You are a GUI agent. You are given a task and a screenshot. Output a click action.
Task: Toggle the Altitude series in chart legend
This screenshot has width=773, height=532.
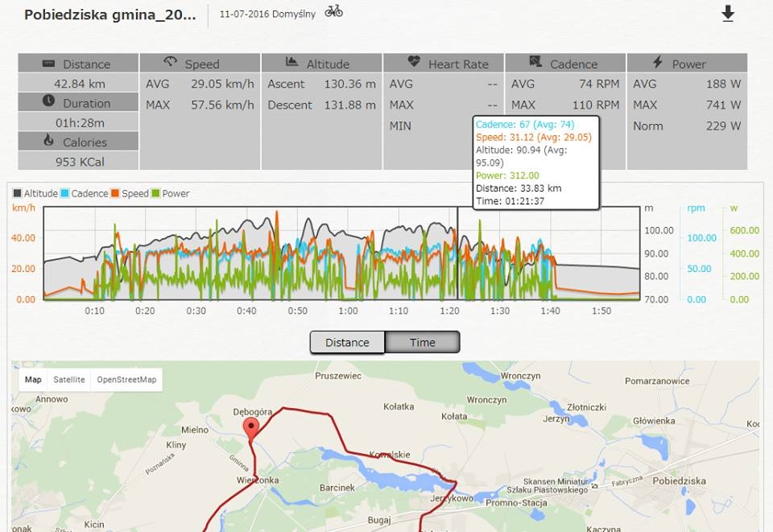(34, 194)
